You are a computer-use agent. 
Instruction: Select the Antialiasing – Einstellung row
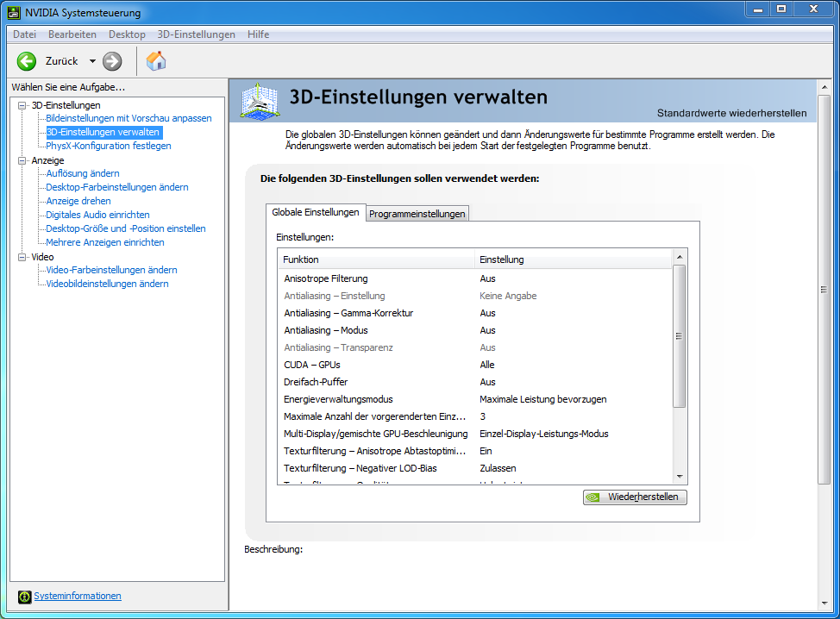(475, 296)
